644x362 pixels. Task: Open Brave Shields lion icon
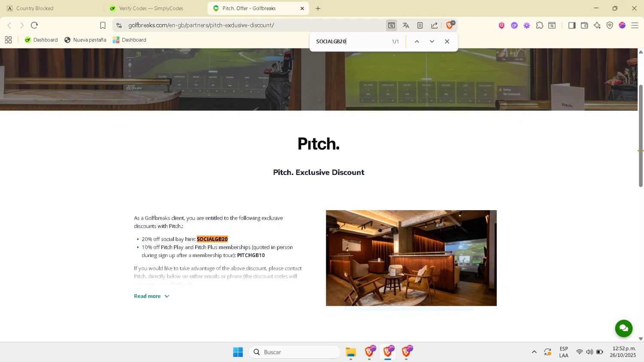(x=450, y=25)
